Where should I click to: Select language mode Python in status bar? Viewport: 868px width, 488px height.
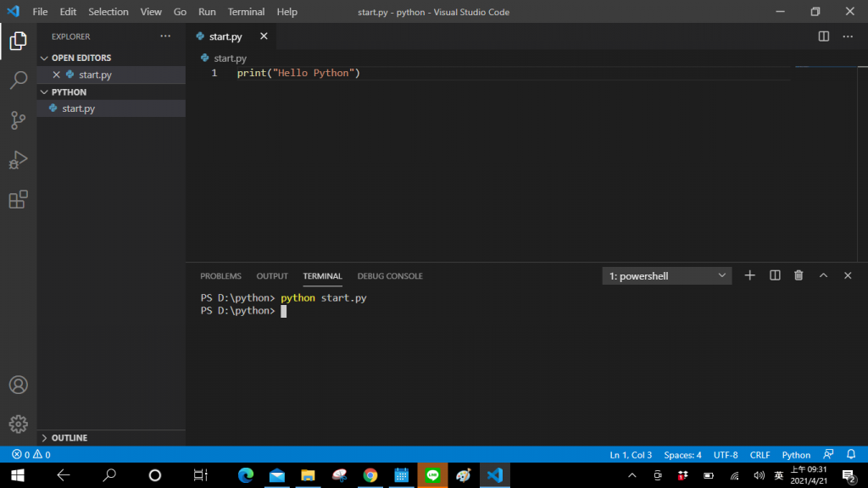tap(796, 455)
